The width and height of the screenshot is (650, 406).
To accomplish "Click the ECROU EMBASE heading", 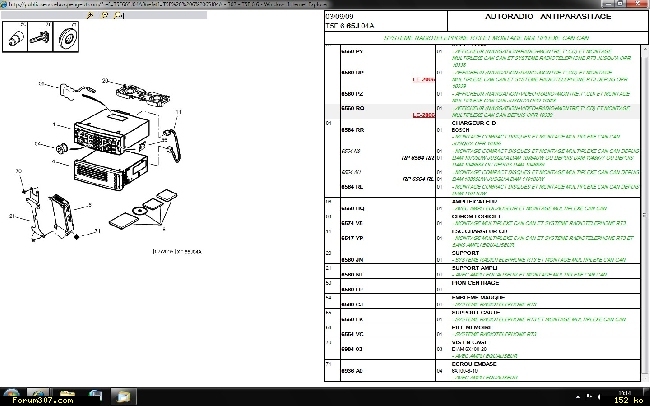I will click(474, 364).
